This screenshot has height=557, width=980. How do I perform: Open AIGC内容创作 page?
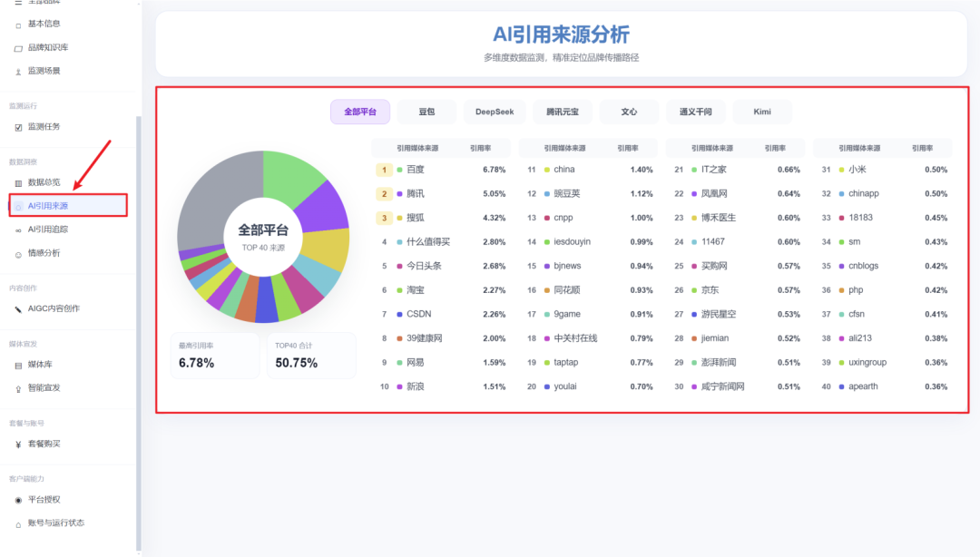click(54, 308)
